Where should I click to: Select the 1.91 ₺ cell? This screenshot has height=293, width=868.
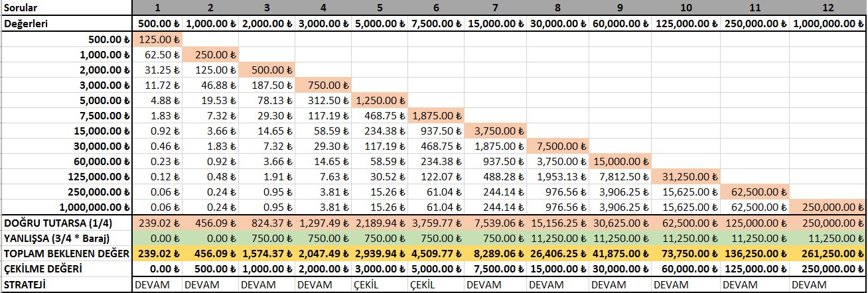coord(267,177)
